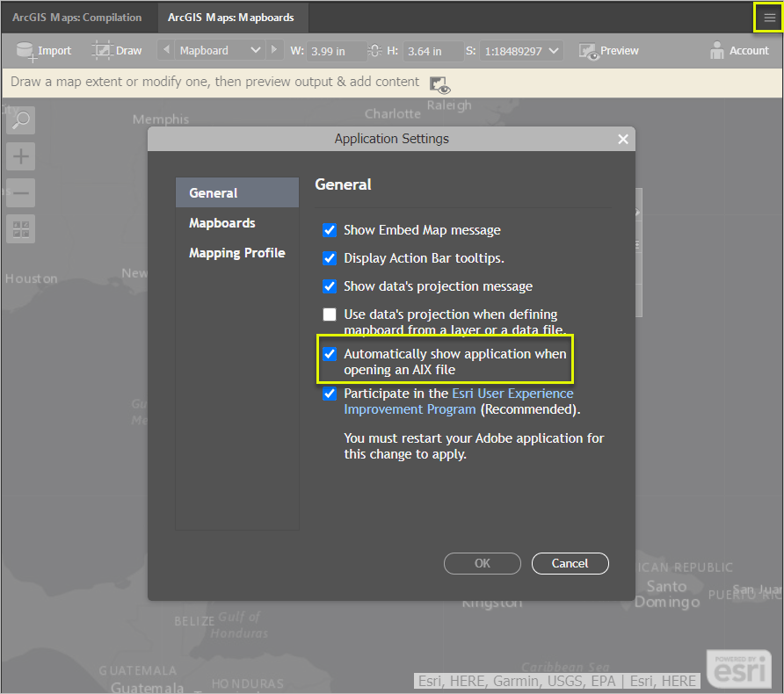This screenshot has width=784, height=694.
Task: Cancel the Application Settings dialog
Action: [x=570, y=563]
